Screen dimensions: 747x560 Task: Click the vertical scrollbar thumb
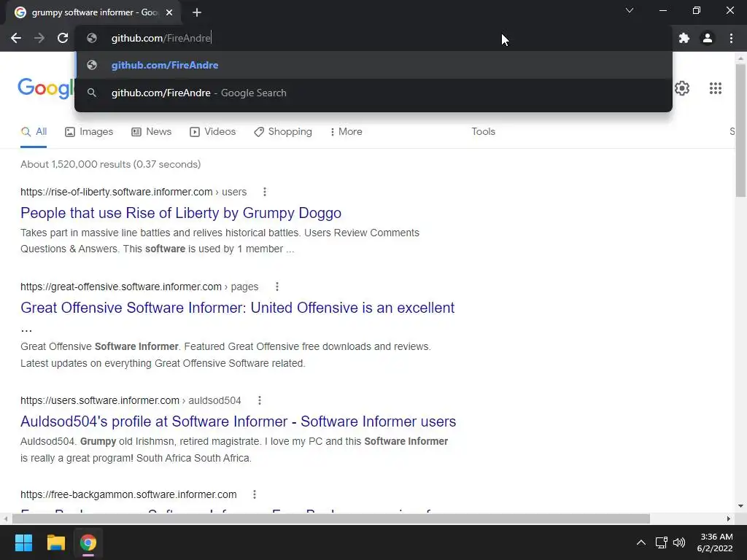pos(740,131)
